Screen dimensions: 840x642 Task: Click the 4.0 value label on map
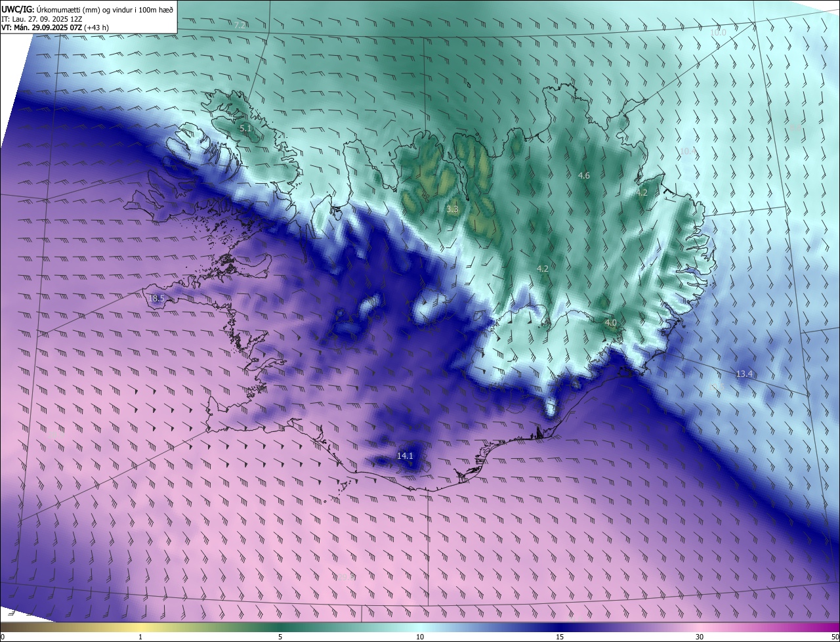click(610, 322)
